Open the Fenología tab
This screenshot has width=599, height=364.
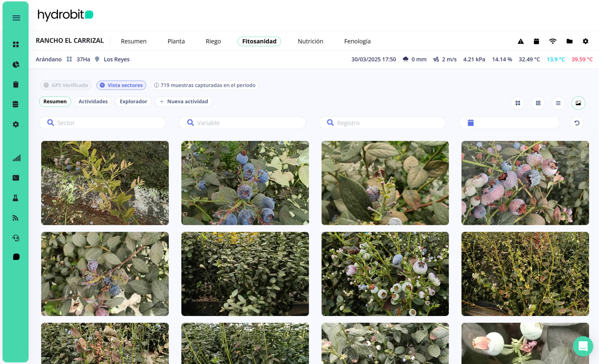pyautogui.click(x=357, y=41)
